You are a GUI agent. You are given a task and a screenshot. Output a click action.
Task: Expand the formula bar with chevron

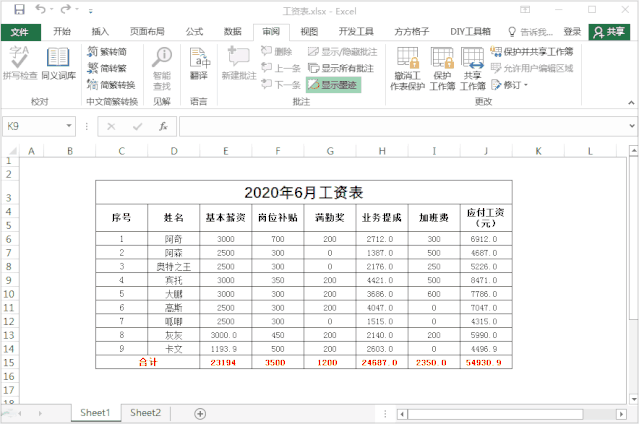632,126
